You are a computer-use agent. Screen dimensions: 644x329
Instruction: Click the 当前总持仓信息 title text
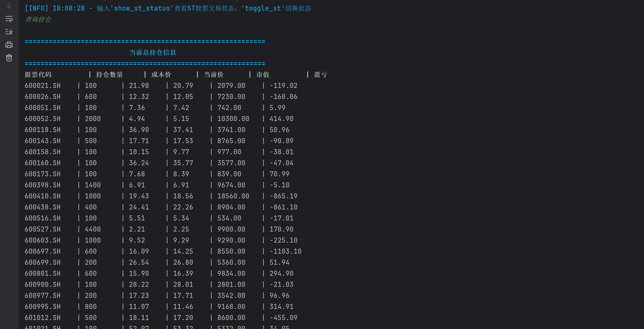tap(153, 52)
